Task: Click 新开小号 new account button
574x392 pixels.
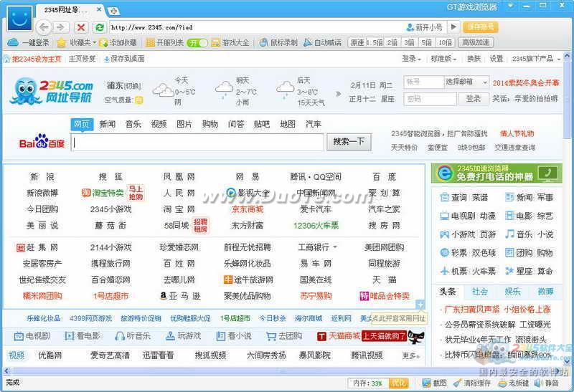Action: 425,27
